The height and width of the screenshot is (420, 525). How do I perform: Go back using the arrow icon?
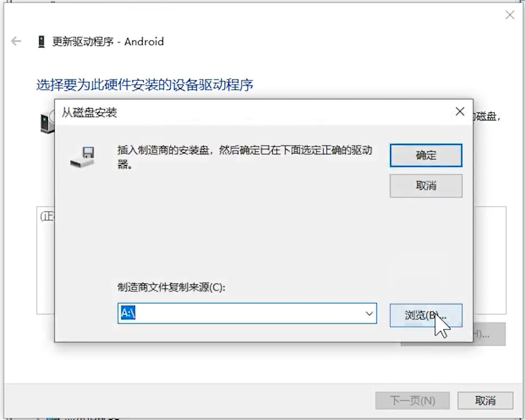16,41
